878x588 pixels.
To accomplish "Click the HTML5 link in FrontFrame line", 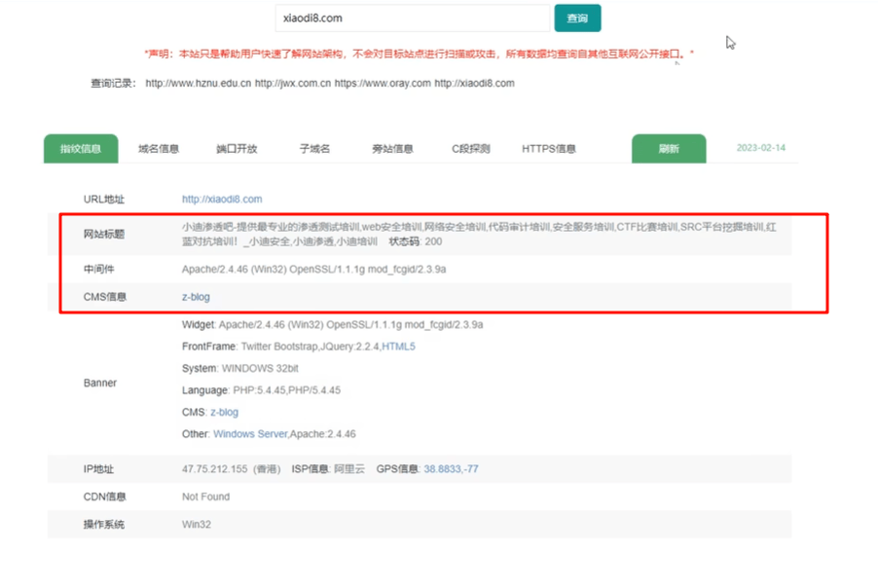I will pyautogui.click(x=398, y=347).
